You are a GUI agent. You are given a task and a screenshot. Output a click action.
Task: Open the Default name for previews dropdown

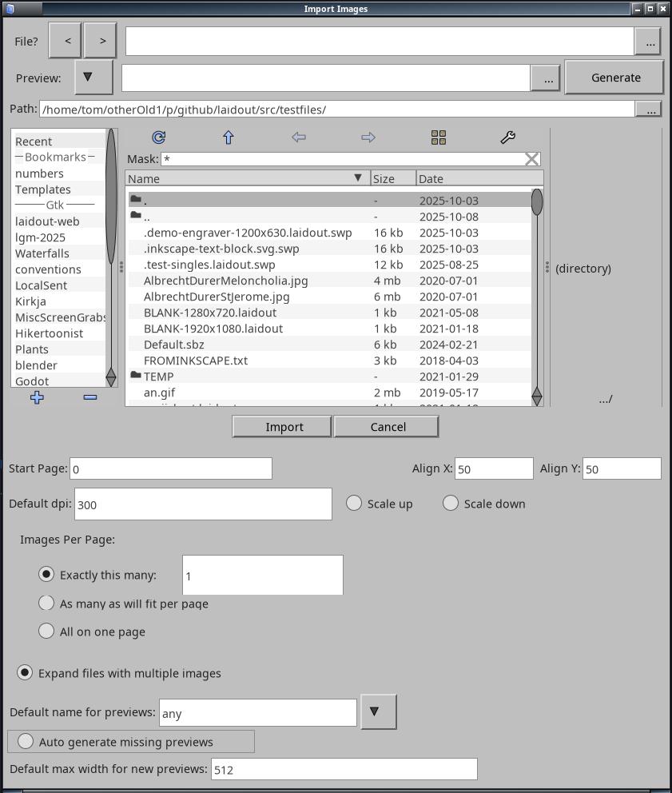(x=378, y=711)
